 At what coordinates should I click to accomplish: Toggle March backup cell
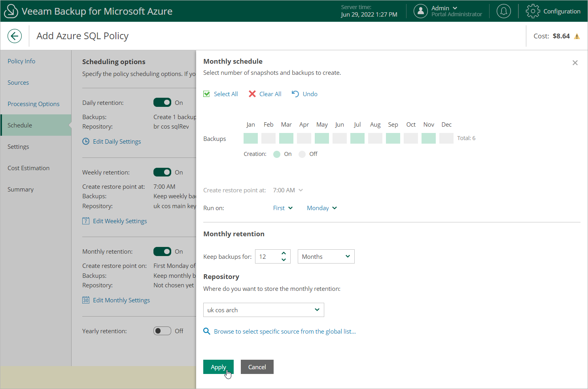[286, 138]
